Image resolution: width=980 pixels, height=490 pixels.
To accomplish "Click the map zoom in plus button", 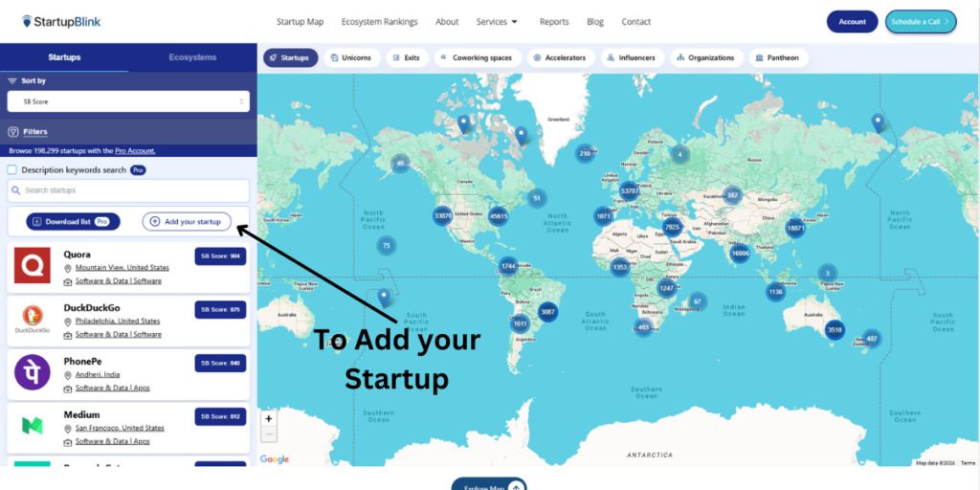I will coord(269,419).
